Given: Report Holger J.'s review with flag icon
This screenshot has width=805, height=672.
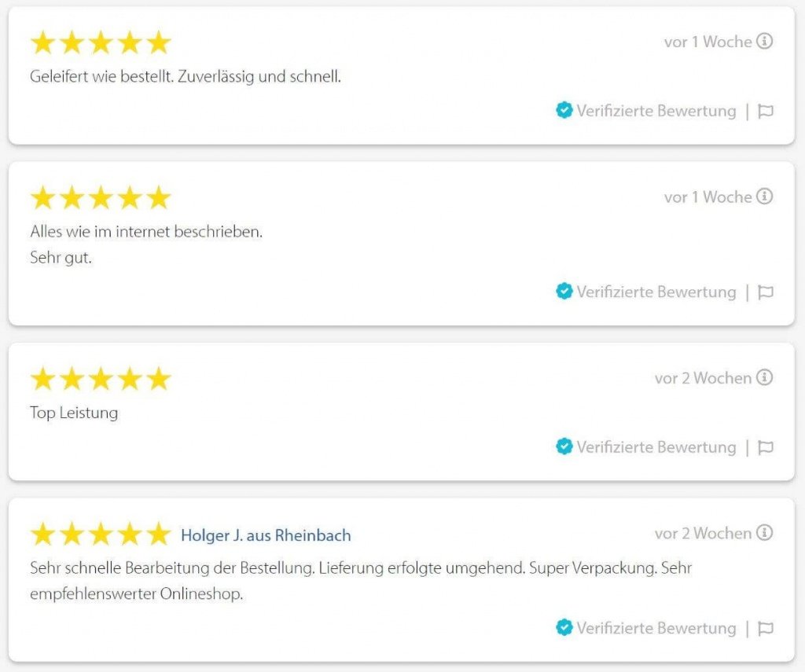Looking at the screenshot, I should 766,628.
